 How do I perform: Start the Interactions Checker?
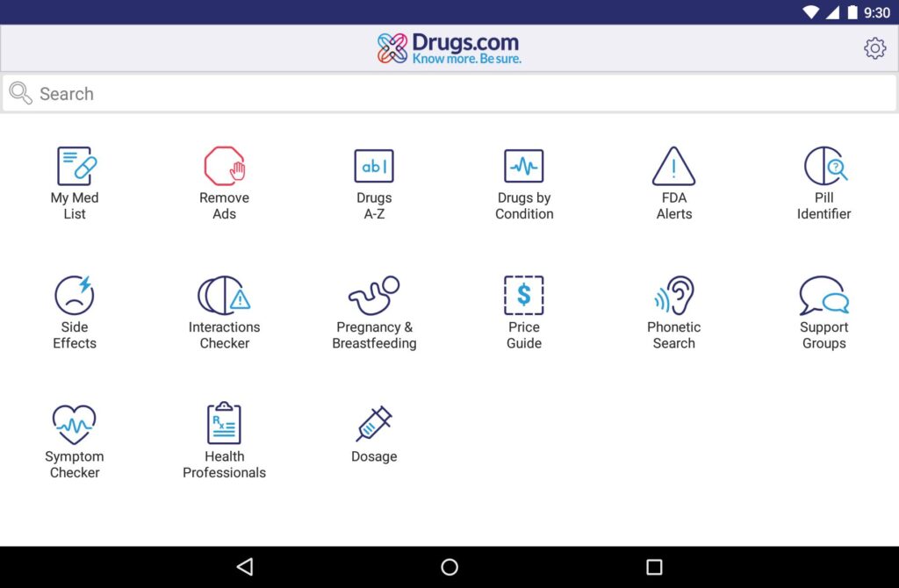click(224, 312)
